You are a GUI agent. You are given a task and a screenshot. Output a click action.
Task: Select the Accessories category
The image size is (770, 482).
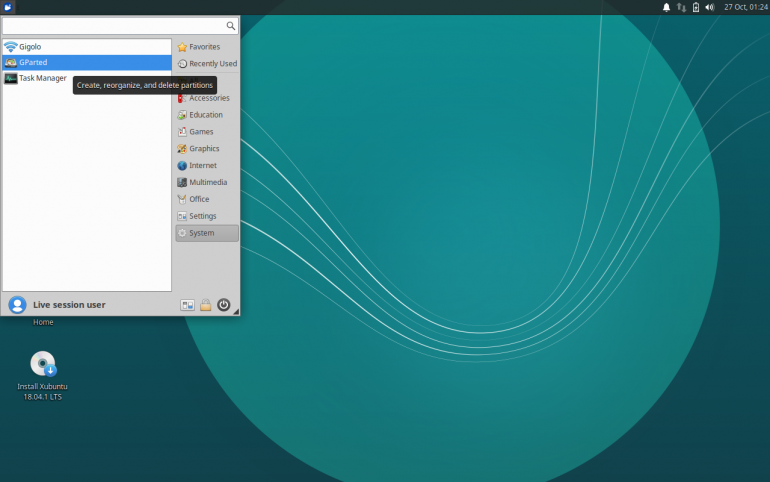(x=209, y=98)
